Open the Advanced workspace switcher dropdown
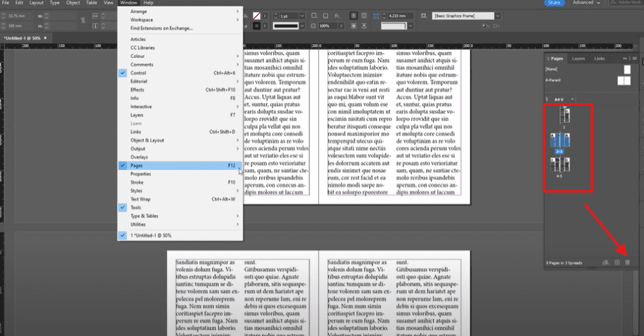Viewport: 644px width, 336px height. [586, 3]
